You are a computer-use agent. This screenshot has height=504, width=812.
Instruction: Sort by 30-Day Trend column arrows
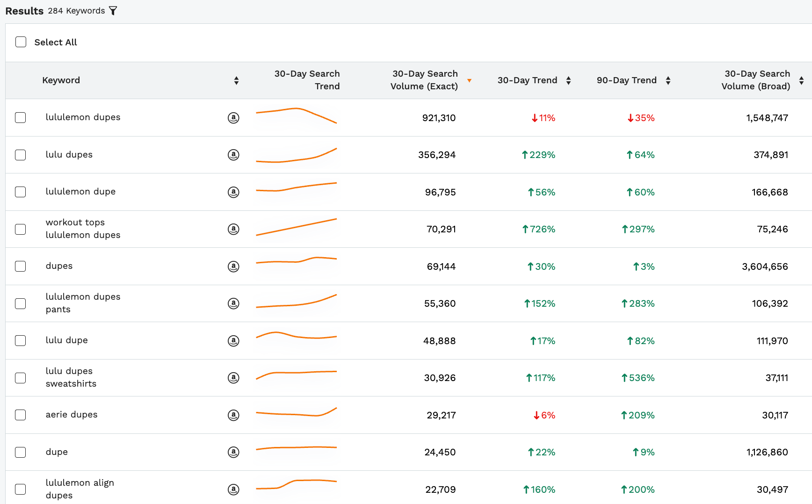[x=568, y=80]
